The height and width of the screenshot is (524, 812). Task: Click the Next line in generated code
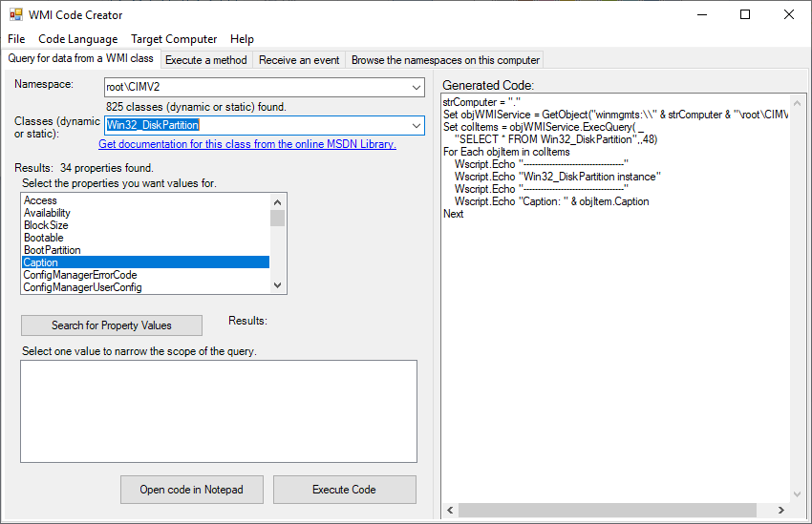[x=453, y=214]
